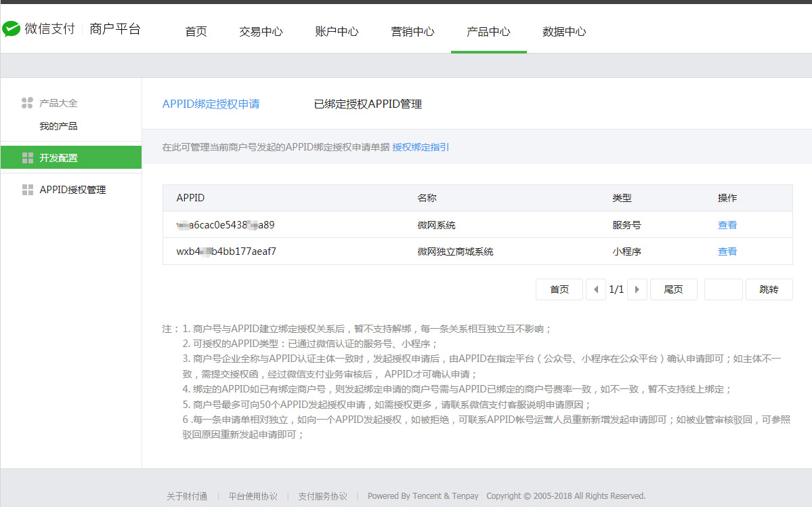This screenshot has width=812, height=507.
Task: Open 平台使用协议 footer link
Action: pos(253,496)
